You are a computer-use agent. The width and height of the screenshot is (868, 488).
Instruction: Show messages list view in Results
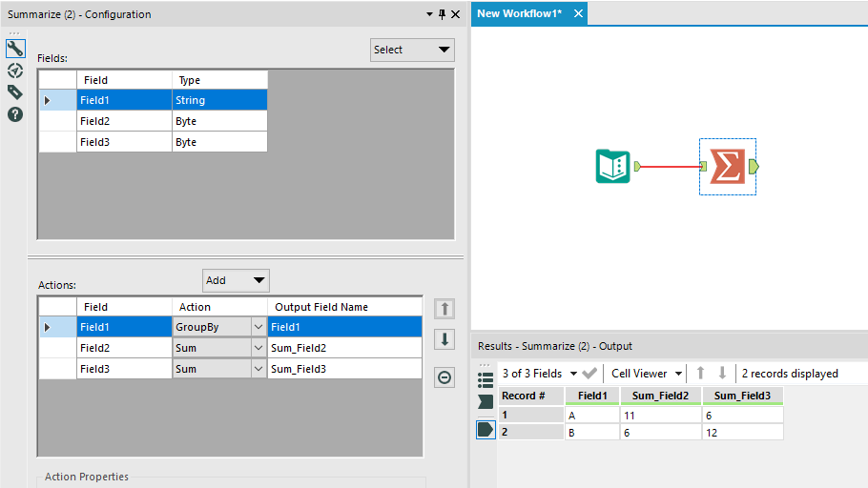click(486, 379)
